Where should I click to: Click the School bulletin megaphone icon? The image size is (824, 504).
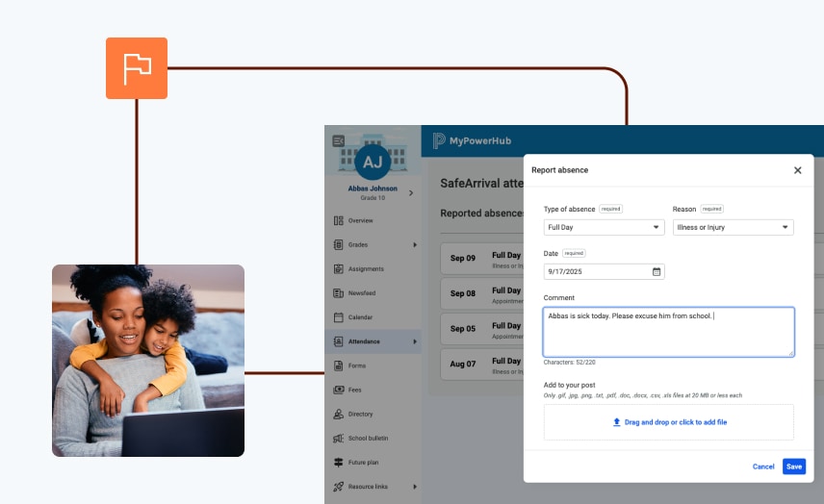click(339, 438)
